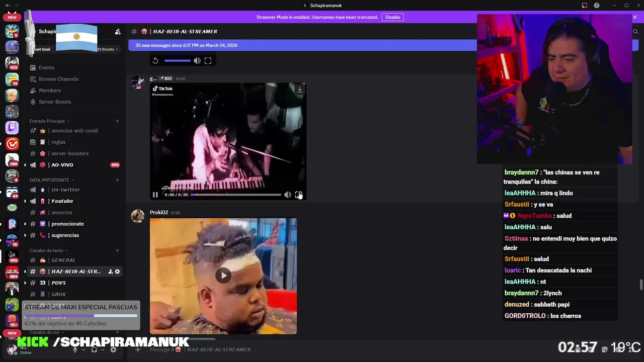Add a channel to Canales de texto

coord(117,250)
